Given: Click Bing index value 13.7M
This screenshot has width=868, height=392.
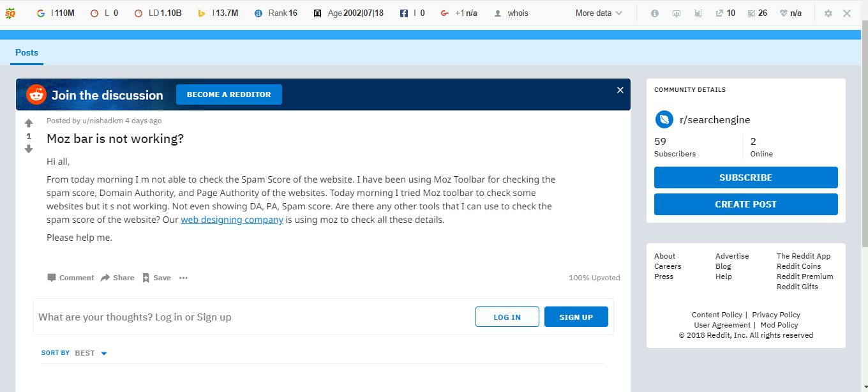Looking at the screenshot, I should (x=218, y=13).
